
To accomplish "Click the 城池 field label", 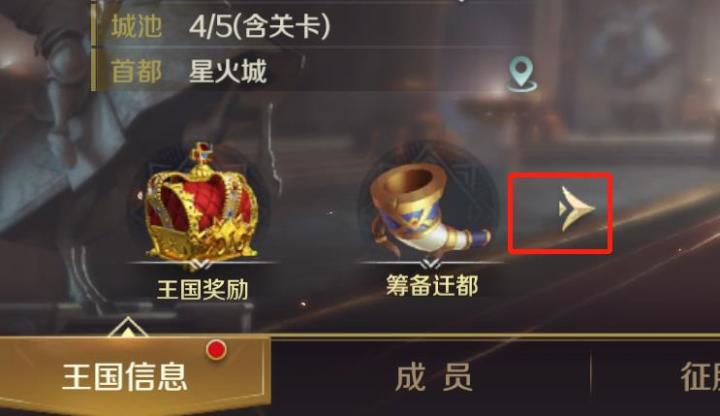I will (x=136, y=26).
